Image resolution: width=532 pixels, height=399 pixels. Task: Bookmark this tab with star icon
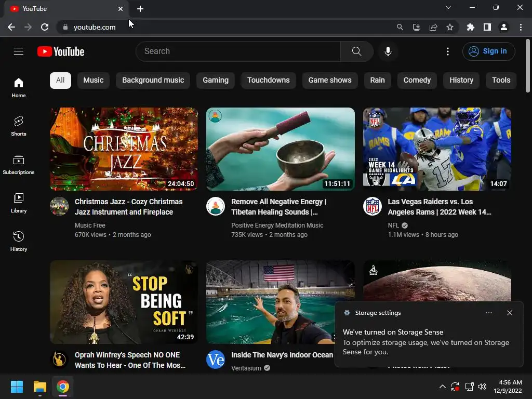(x=449, y=27)
